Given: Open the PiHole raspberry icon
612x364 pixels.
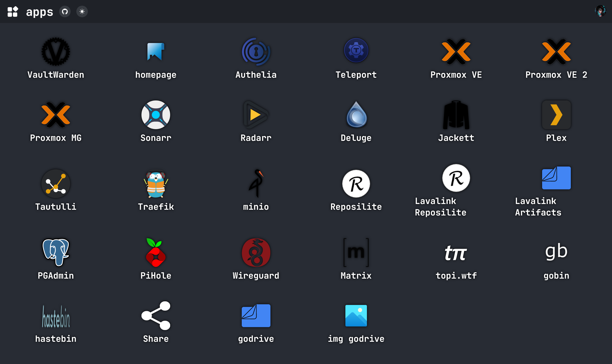Looking at the screenshot, I should 156,252.
